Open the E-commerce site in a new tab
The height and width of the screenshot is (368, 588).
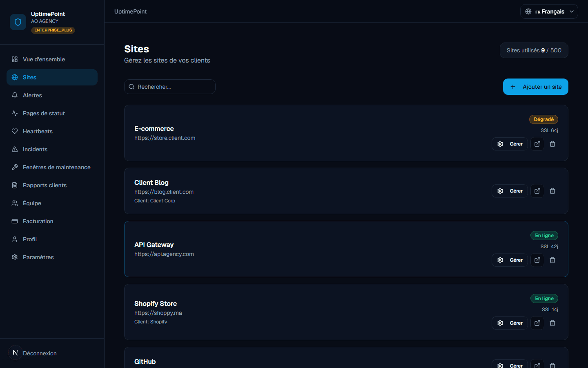(x=537, y=144)
